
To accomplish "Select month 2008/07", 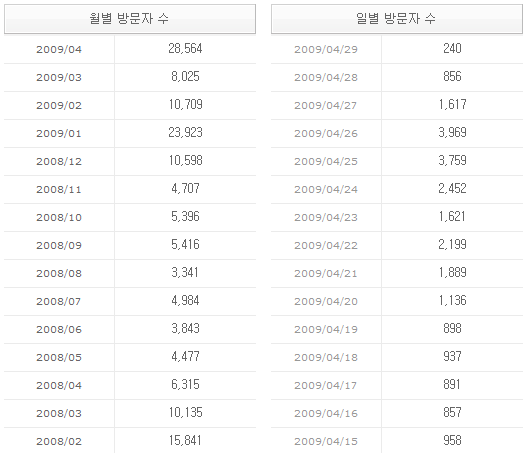I will point(59,302).
